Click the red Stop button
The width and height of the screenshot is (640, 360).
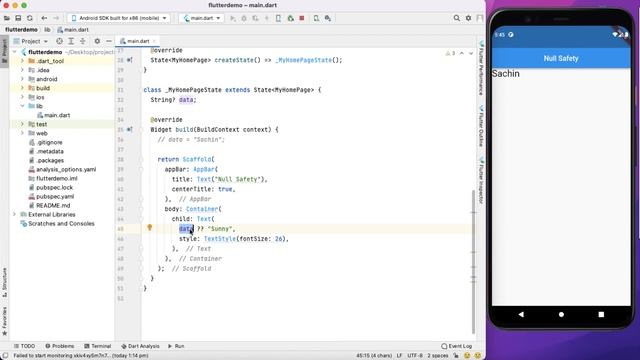[x=302, y=18]
